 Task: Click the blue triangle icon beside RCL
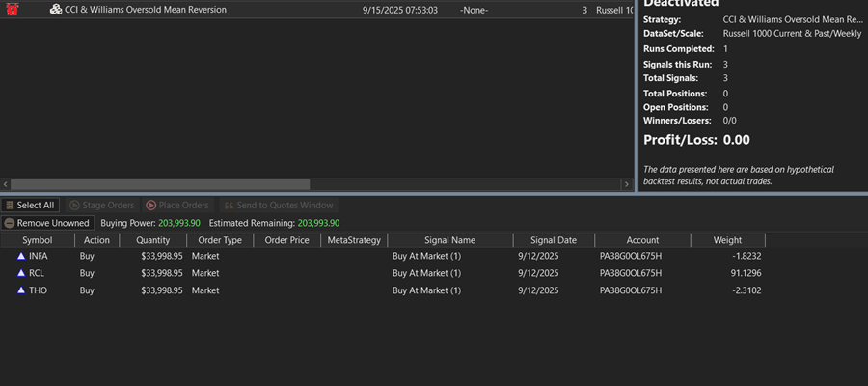tap(21, 273)
